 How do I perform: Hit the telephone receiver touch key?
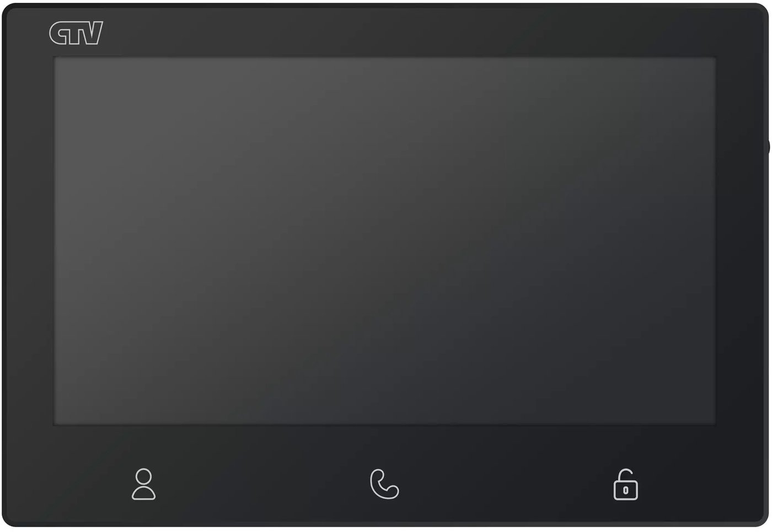384,484
